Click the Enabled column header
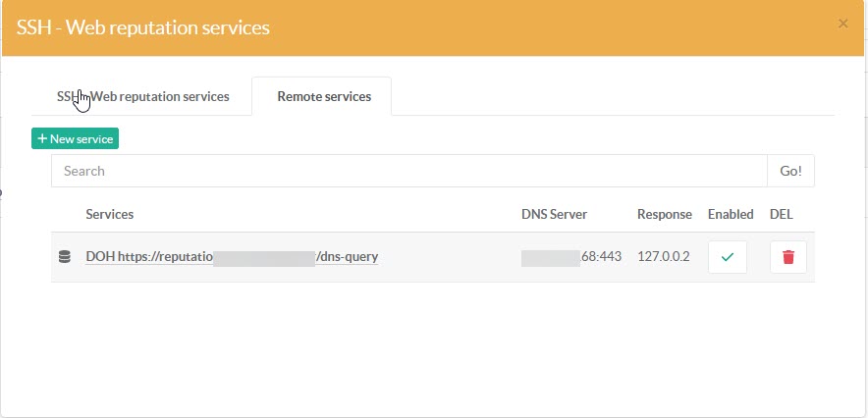 pos(731,214)
